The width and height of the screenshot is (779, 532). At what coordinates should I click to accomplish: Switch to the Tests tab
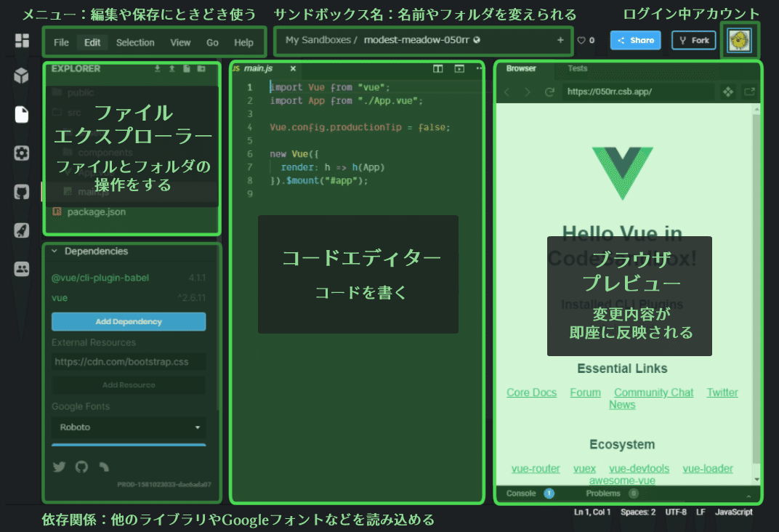[x=578, y=70]
